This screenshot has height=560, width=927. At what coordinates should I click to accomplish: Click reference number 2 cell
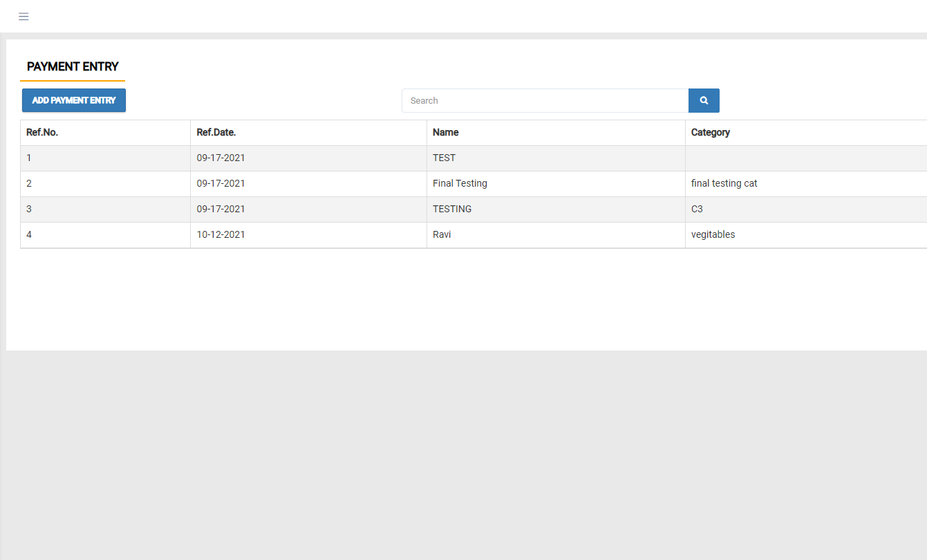(29, 183)
